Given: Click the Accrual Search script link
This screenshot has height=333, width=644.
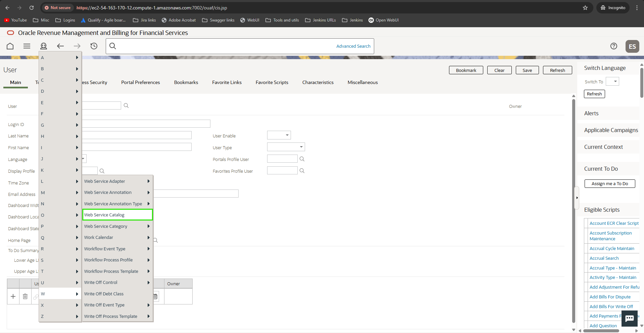Looking at the screenshot, I should pyautogui.click(x=604, y=258).
